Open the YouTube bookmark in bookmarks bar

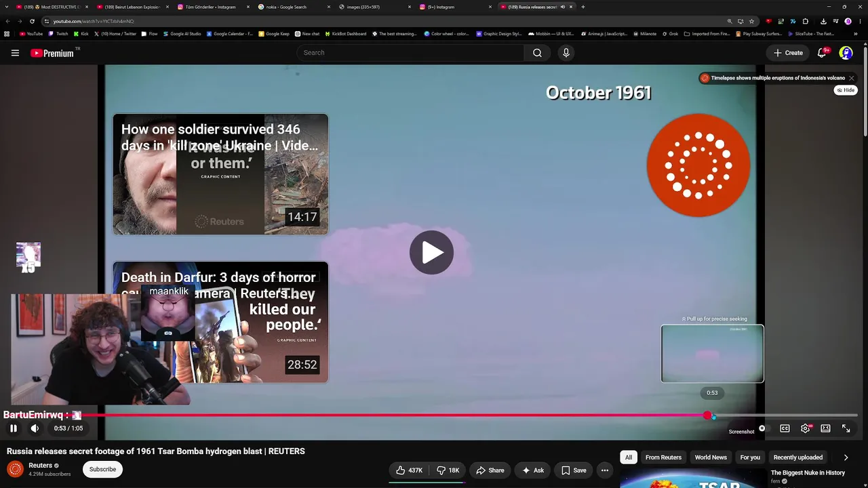pyautogui.click(x=31, y=34)
